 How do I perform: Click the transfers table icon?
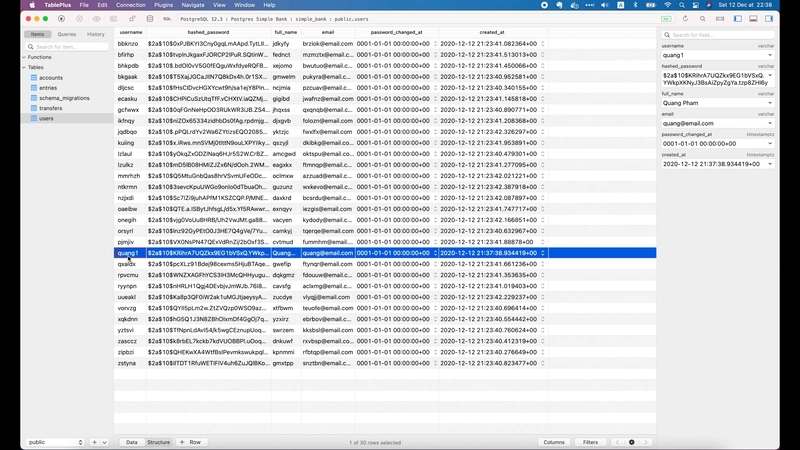33,108
